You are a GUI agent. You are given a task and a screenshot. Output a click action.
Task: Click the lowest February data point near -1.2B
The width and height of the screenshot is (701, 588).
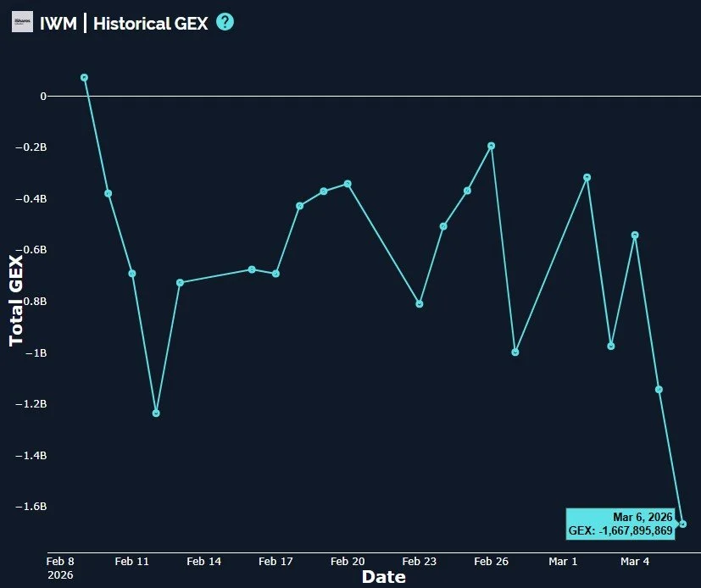pos(156,413)
